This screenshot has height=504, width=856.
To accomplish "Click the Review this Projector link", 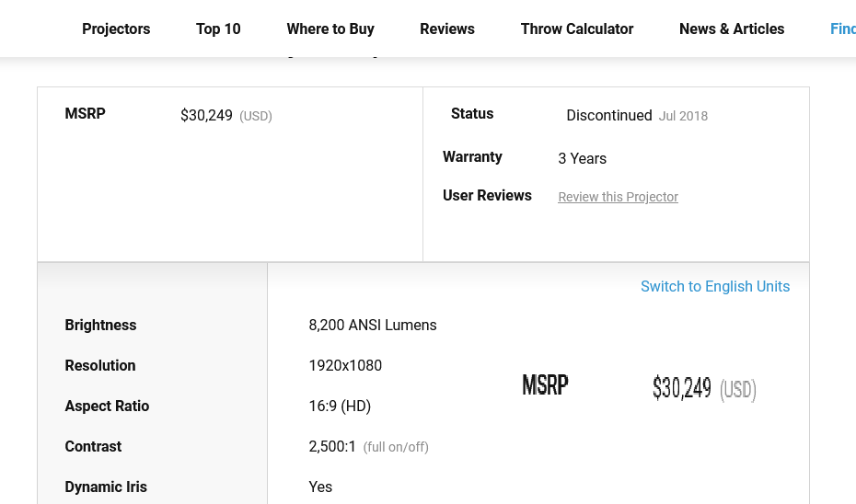I will (618, 197).
